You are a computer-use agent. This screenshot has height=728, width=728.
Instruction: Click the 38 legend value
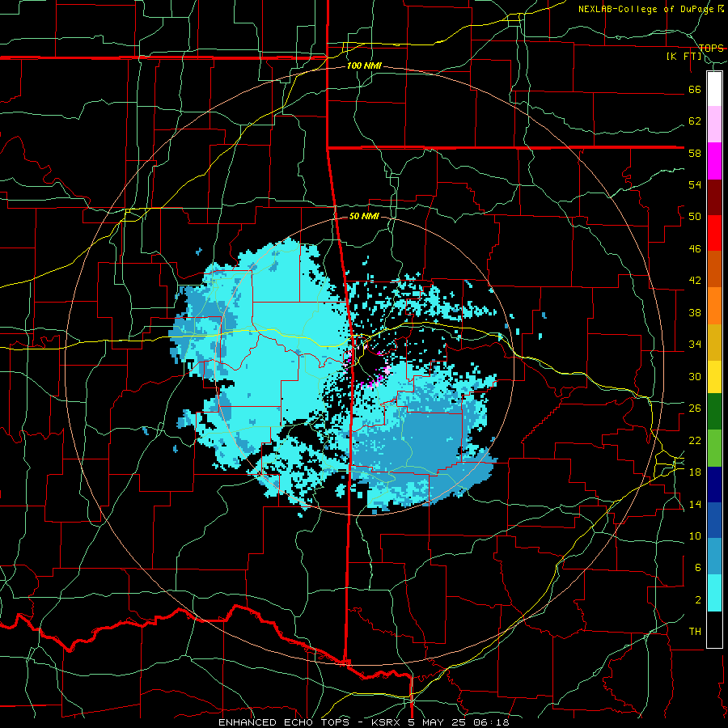tap(695, 312)
